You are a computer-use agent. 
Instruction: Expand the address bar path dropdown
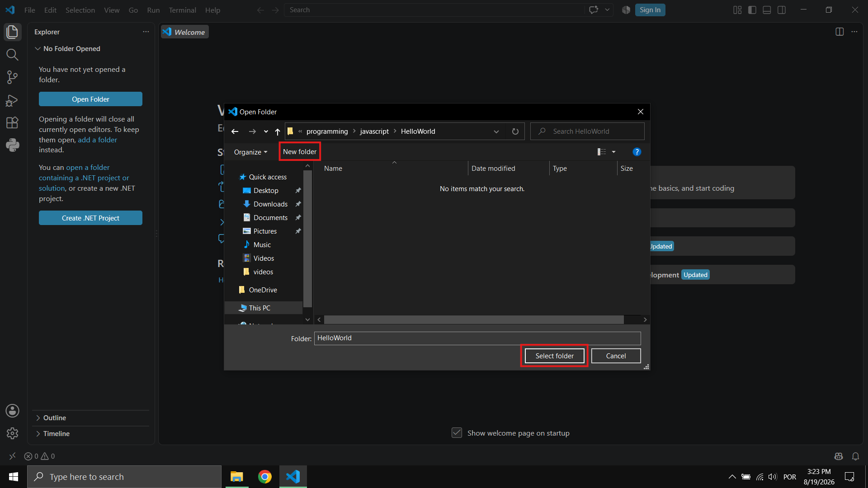(x=496, y=131)
